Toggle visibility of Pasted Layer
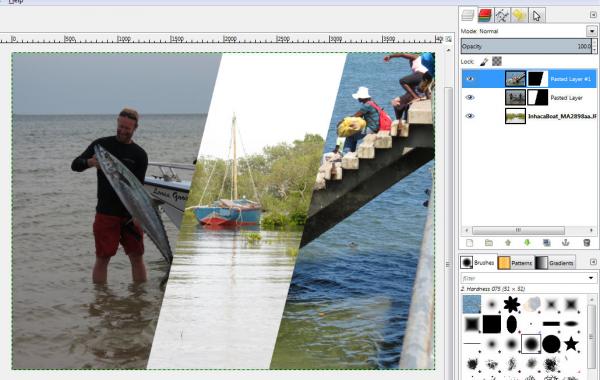The height and width of the screenshot is (380, 600). coord(470,98)
